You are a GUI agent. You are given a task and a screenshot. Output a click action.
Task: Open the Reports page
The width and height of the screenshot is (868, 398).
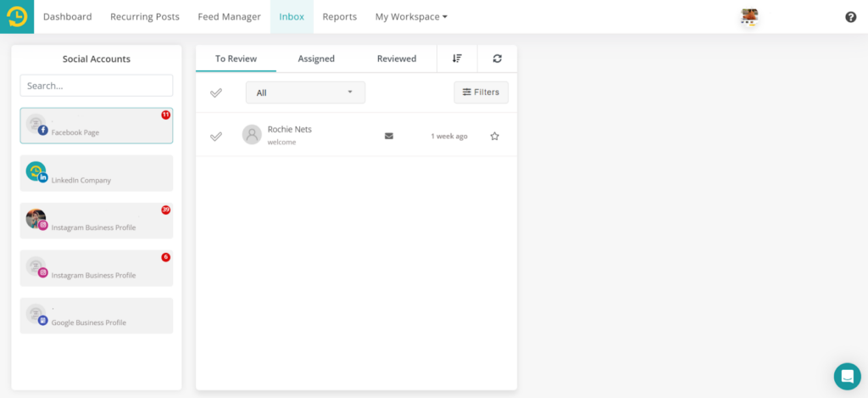click(x=340, y=17)
